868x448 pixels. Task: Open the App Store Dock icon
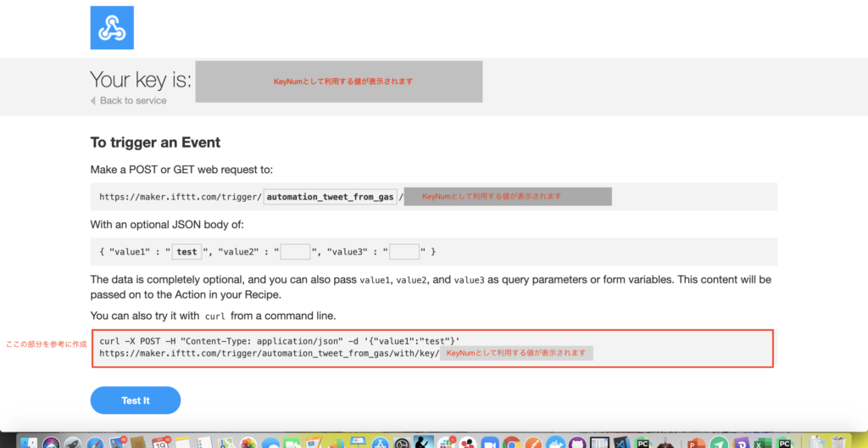coord(381,442)
